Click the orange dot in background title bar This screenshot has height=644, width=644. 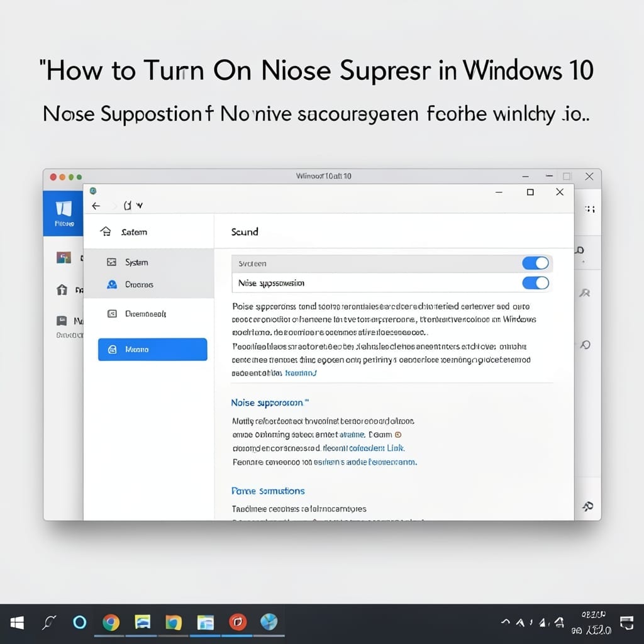(x=62, y=177)
